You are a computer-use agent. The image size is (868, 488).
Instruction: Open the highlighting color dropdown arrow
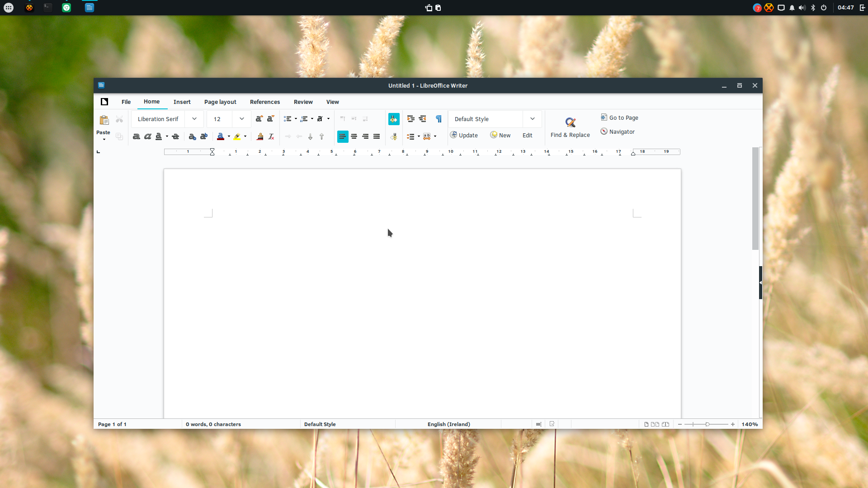pos(245,136)
